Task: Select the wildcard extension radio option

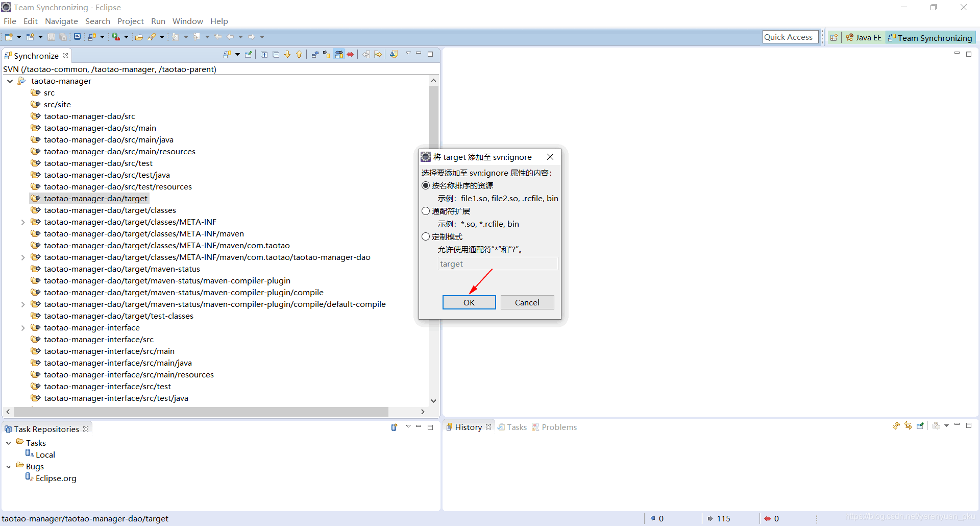Action: pyautogui.click(x=426, y=211)
